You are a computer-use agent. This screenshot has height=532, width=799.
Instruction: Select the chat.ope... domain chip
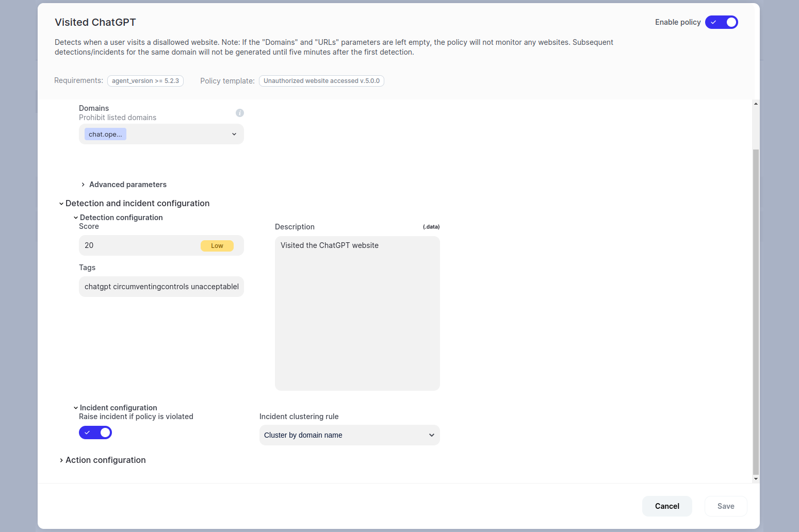[105, 134]
